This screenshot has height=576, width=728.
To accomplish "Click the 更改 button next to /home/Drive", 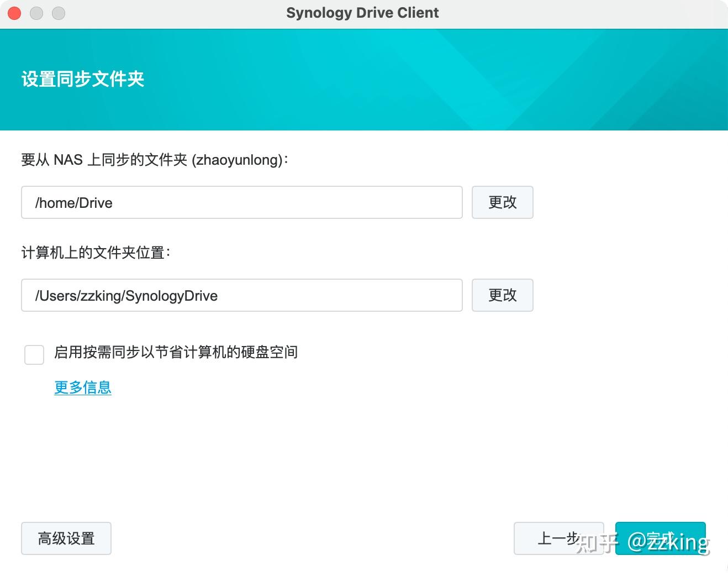I will coord(502,202).
